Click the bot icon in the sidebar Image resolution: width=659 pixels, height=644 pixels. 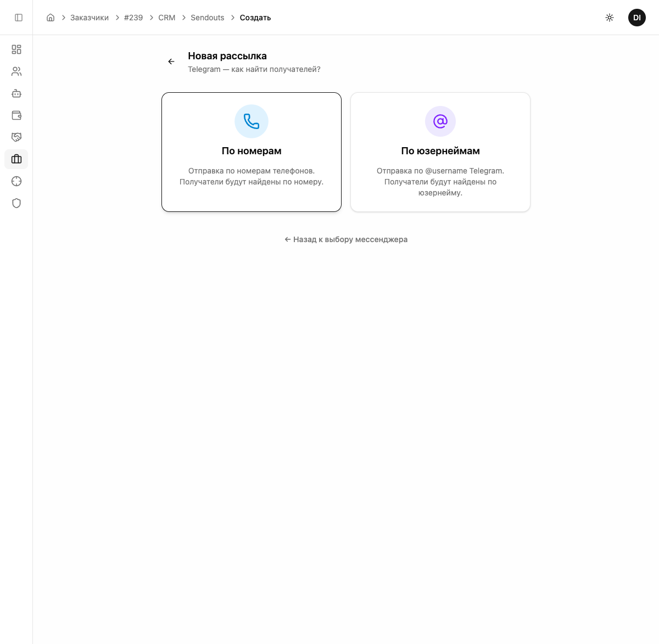[x=16, y=93]
